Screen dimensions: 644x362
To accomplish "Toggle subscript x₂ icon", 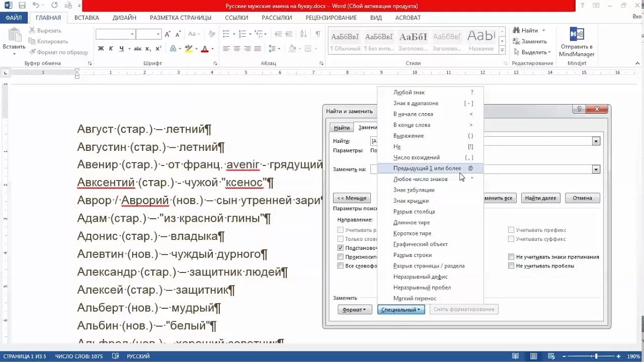I will point(148,49).
